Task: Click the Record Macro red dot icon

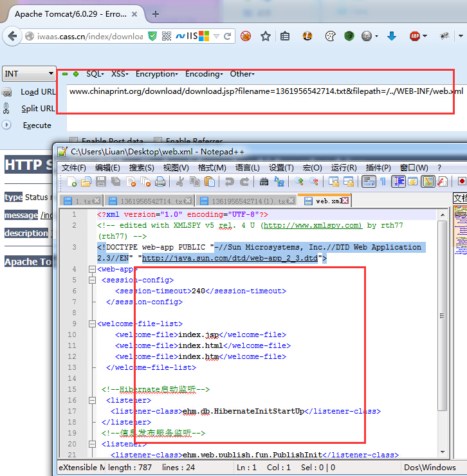Action: (x=462, y=181)
